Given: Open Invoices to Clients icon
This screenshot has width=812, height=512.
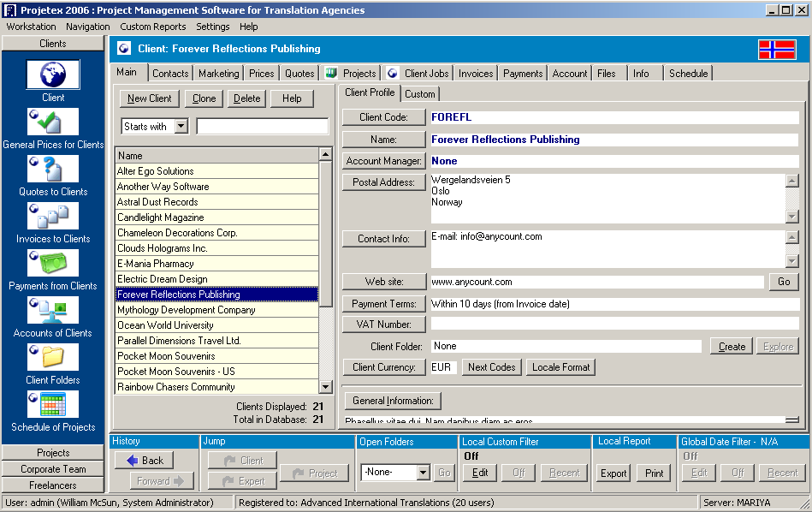Looking at the screenshot, I should (53, 216).
